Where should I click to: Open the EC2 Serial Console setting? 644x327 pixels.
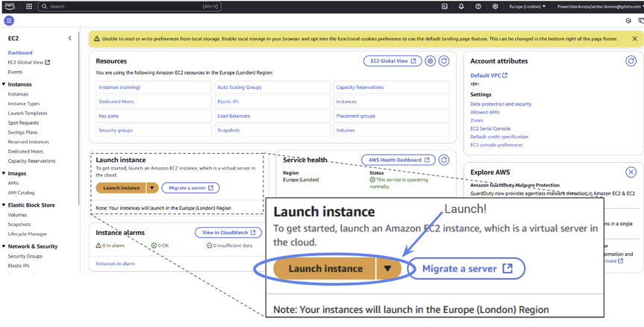[490, 128]
